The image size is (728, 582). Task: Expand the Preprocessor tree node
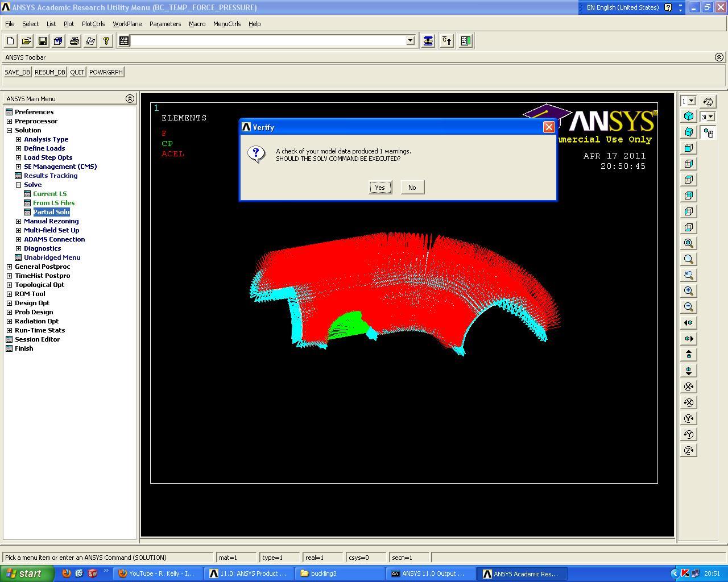tap(9, 121)
